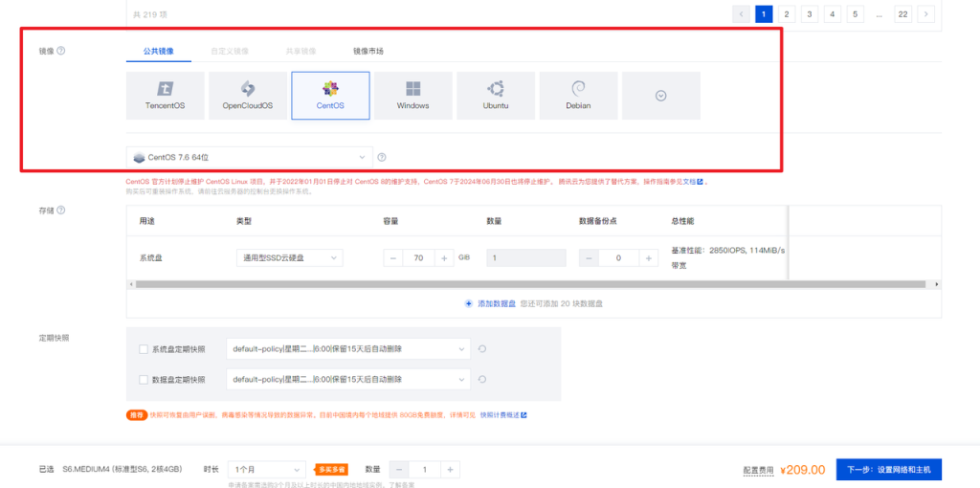Switch to 共享镜像 tab
Viewport: 980px width, 488px height.
click(301, 52)
